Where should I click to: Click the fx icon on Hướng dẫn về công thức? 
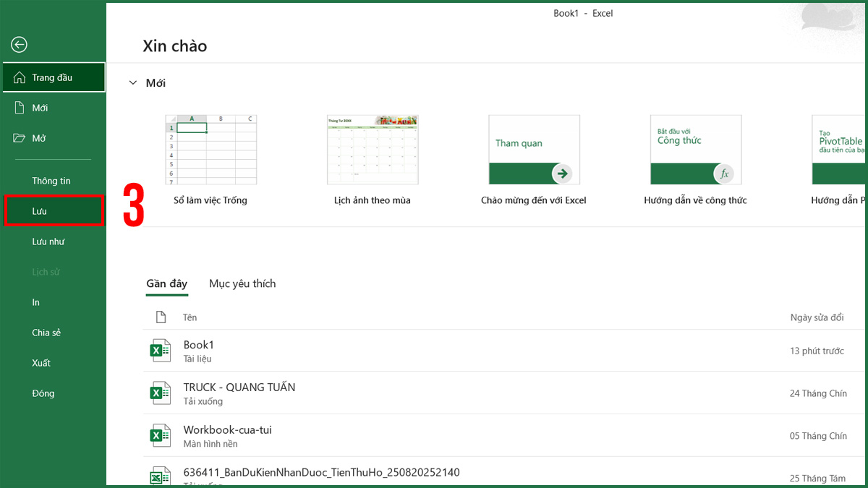[x=723, y=174]
